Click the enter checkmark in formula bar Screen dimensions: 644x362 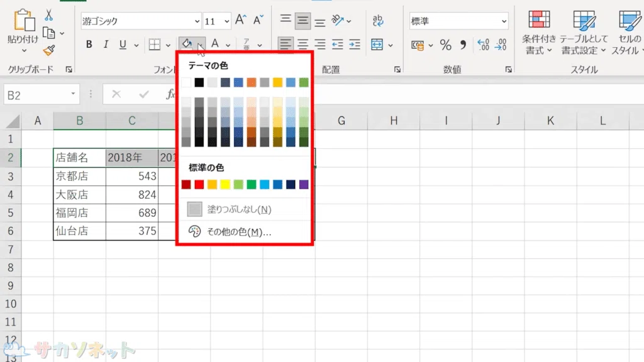pyautogui.click(x=144, y=94)
